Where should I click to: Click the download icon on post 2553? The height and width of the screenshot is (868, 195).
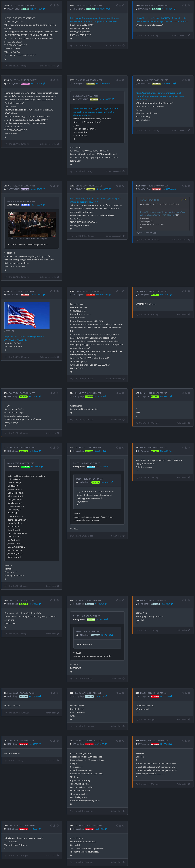pyautogui.click(x=54, y=186)
